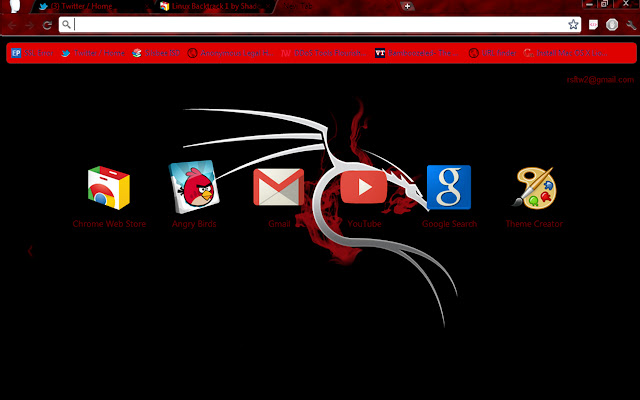Open Anonymous Legal H... bookmark

click(231, 53)
